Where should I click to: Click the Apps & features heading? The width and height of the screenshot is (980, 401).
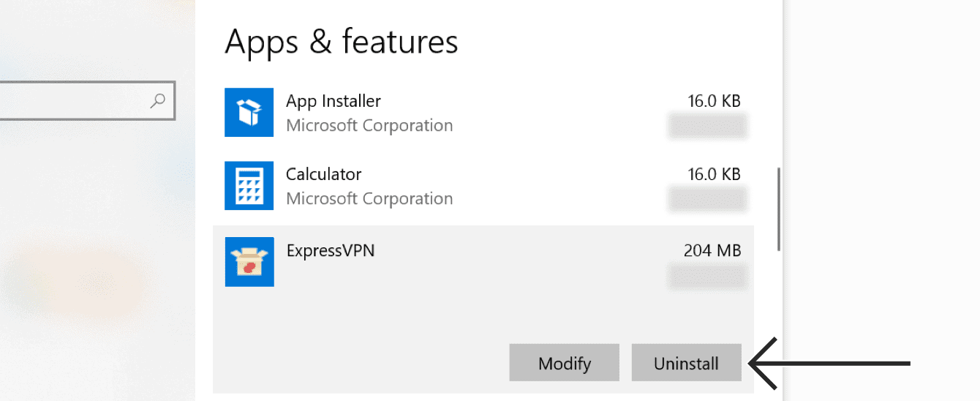(342, 42)
